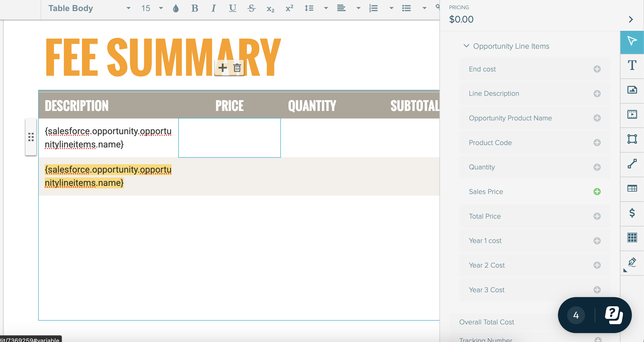The image size is (644, 342).
Task: Select the grid table tool
Action: click(x=632, y=238)
